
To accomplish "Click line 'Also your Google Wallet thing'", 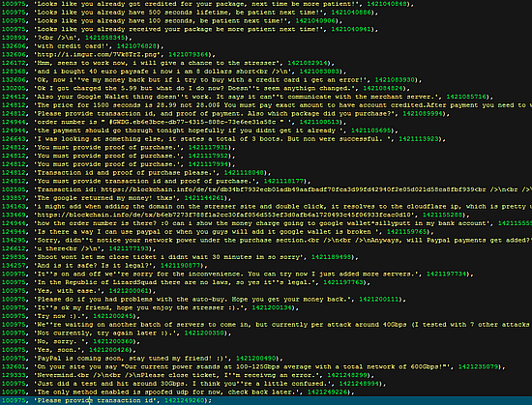I will [248, 97].
